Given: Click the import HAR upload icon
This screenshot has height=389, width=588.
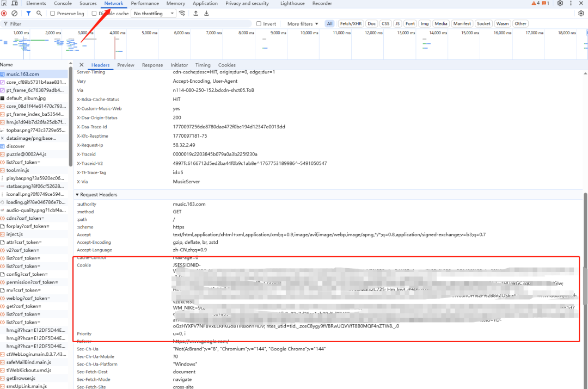Looking at the screenshot, I should tap(195, 14).
